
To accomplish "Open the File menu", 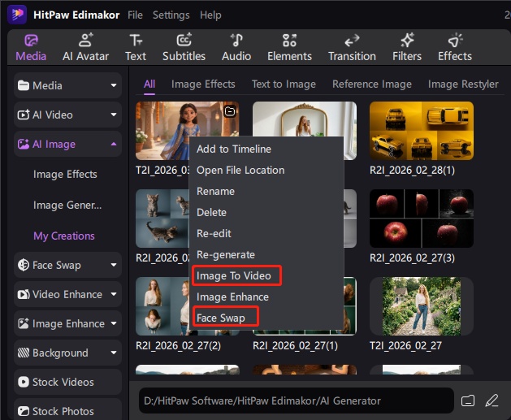I will (x=135, y=15).
